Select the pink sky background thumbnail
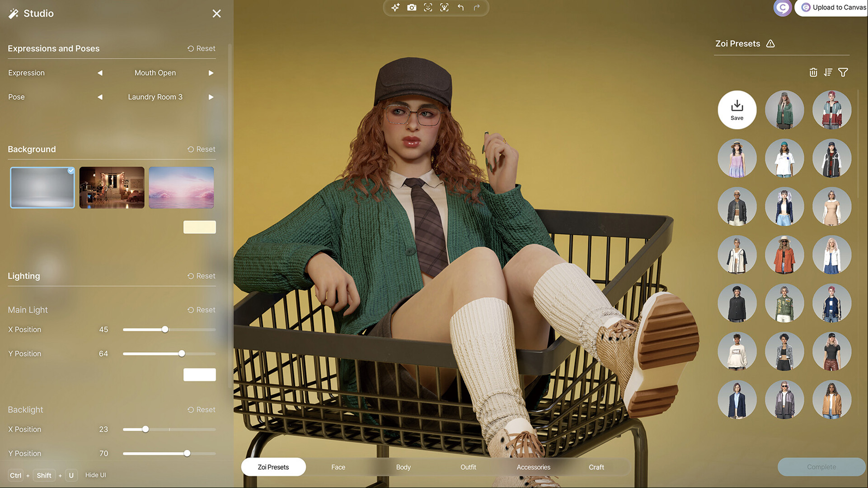Viewport: 868px width, 488px height. 181,187
